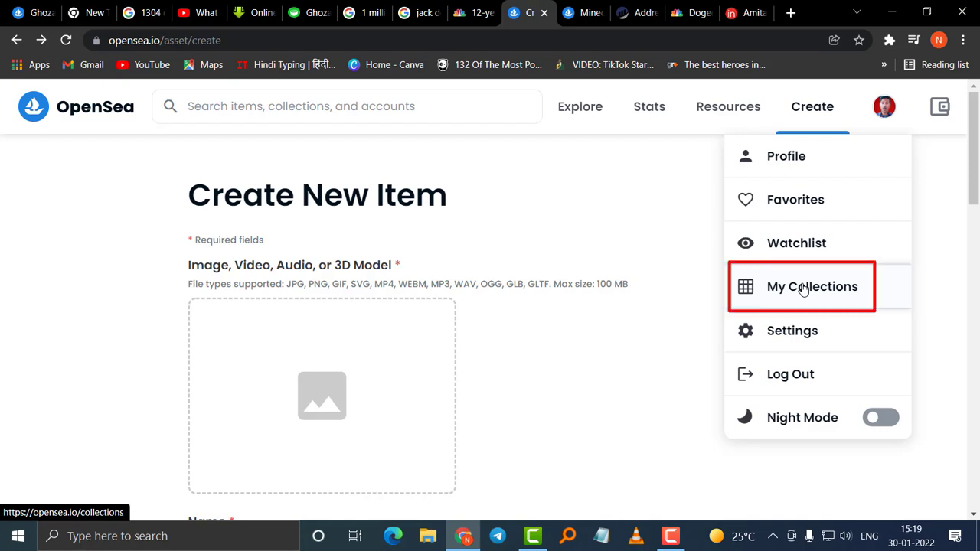
Task: Click the user profile avatar
Action: click(884, 106)
